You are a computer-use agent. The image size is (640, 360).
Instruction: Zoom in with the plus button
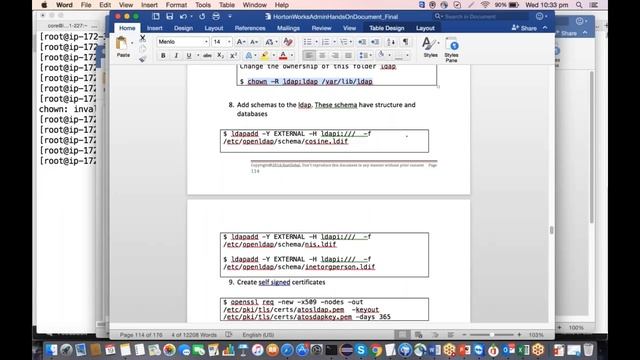519,335
